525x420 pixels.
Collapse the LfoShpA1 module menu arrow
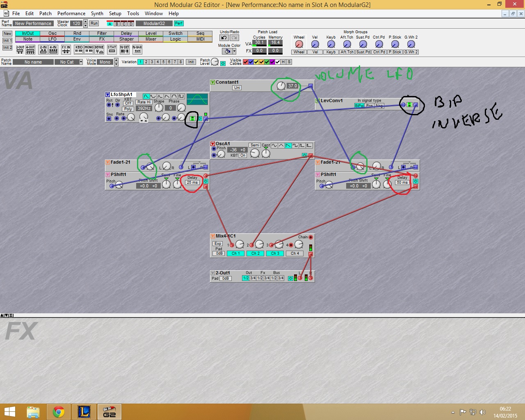pos(108,95)
